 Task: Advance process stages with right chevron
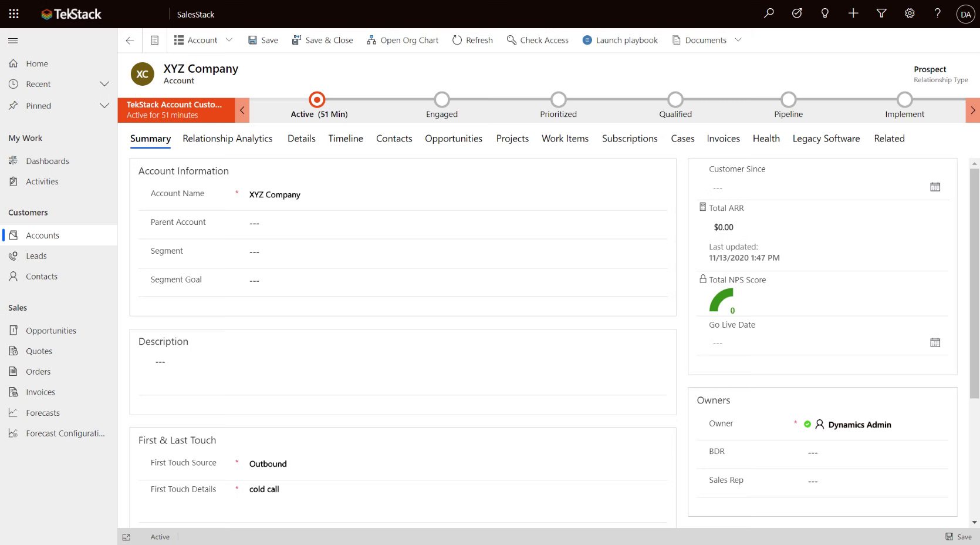[x=972, y=110]
